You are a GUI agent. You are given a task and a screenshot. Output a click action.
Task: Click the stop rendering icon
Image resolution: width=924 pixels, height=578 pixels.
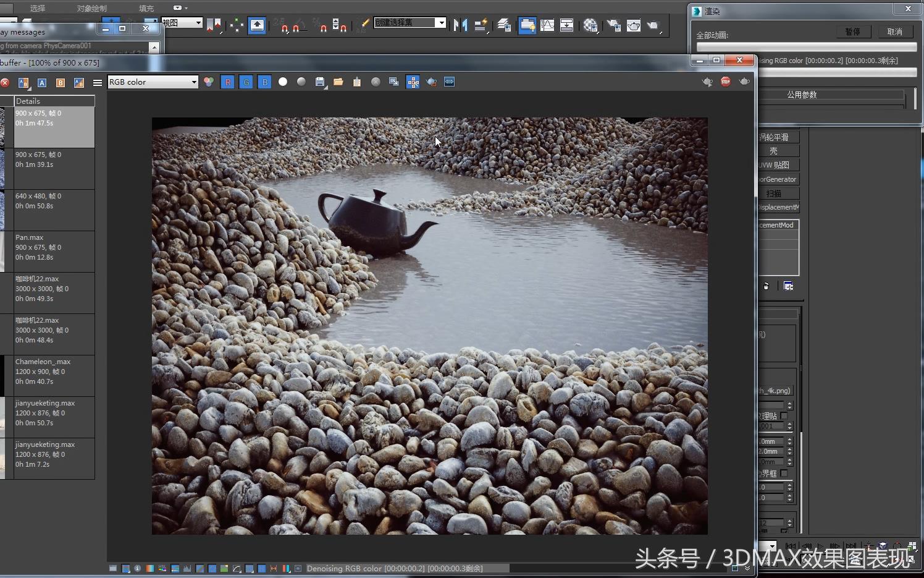pyautogui.click(x=726, y=82)
